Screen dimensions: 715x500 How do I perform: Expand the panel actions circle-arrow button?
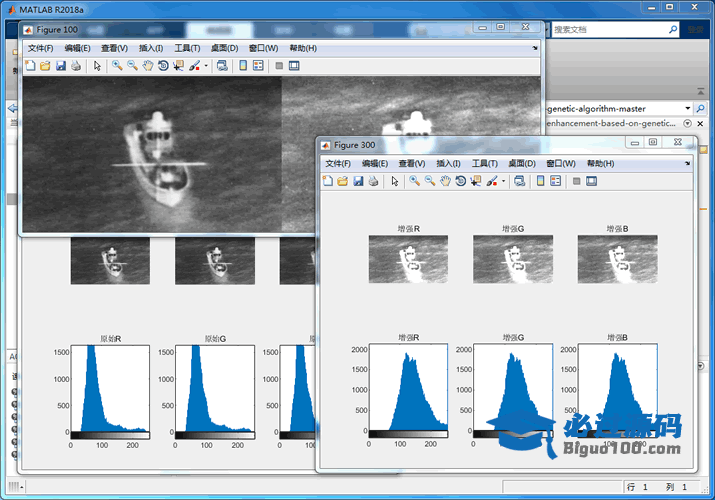[x=687, y=123]
